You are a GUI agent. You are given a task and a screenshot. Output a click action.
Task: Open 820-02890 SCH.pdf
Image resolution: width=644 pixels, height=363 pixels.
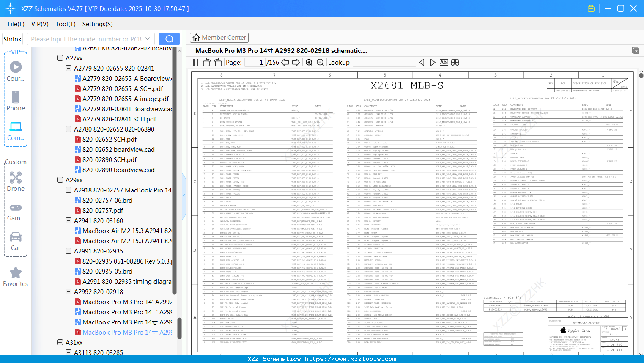pos(110,159)
